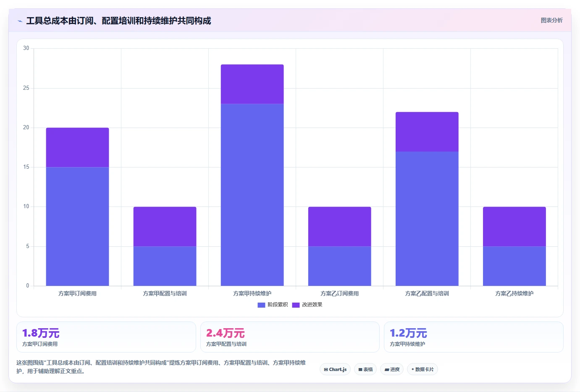Image resolution: width=580 pixels, height=392 pixels.
Task: Toggle the 改进效果 legend item
Action: tap(307, 305)
